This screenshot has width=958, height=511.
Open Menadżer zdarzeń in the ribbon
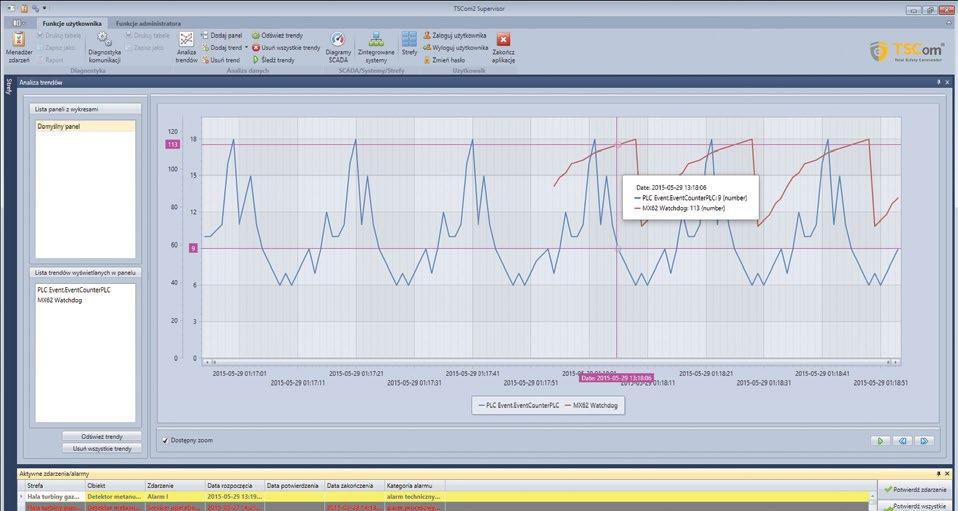(19, 48)
